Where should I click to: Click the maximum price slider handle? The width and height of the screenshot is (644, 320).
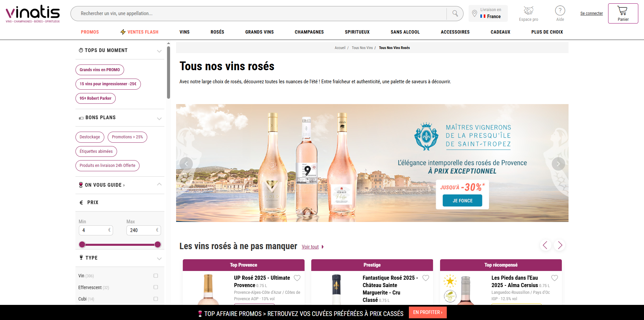pos(158,244)
